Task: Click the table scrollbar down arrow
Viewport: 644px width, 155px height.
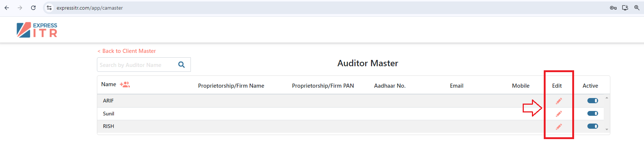Action: [607, 129]
